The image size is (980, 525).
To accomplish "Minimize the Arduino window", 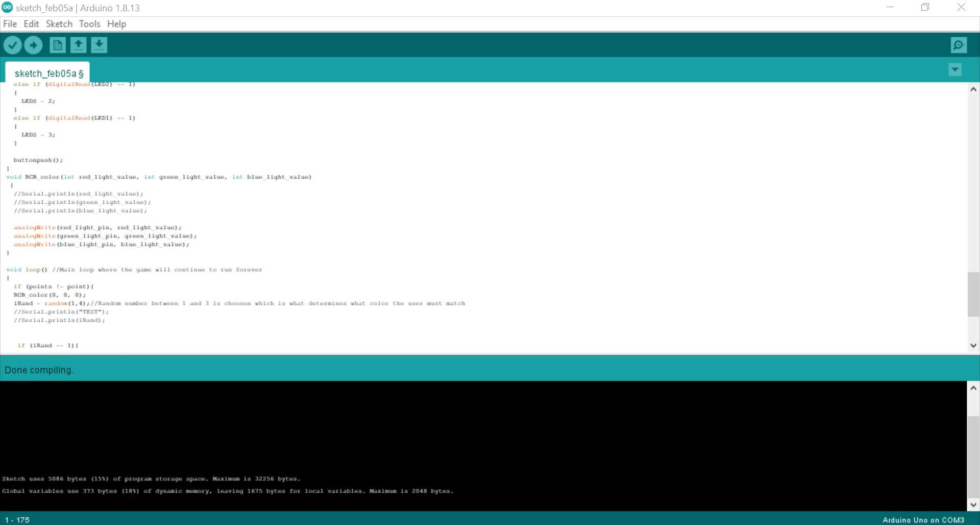I will 890,8.
